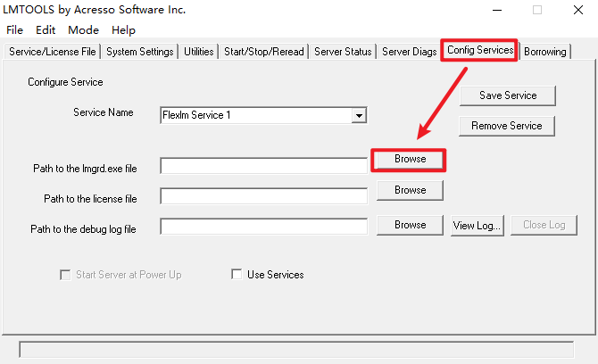Browse for the license file

point(410,190)
